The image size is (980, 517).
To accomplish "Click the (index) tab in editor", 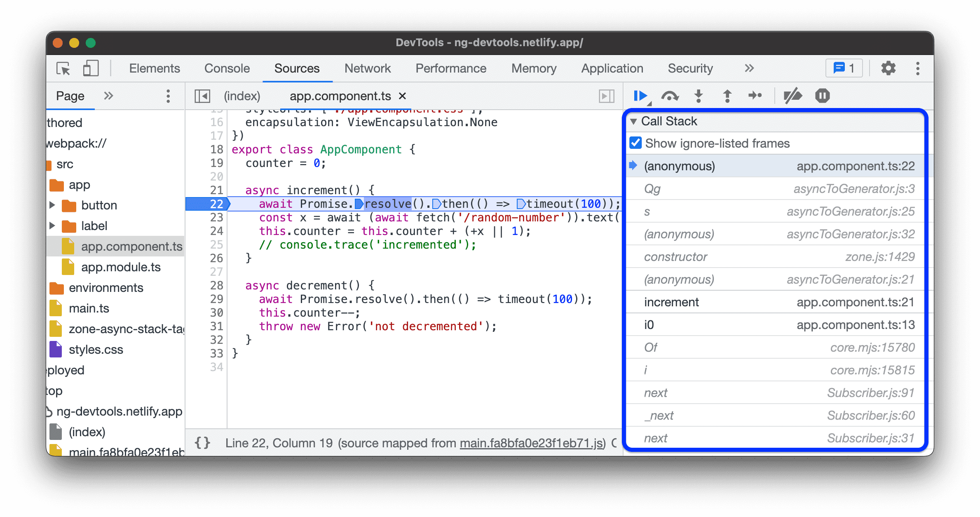I will tap(240, 95).
